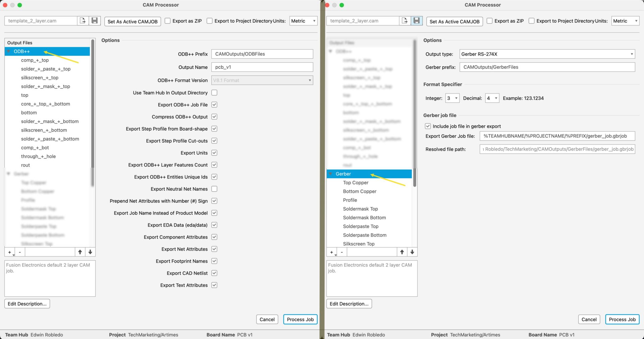
Task: Move output down with the down-arrow icon in the left window
Action: pos(90,252)
